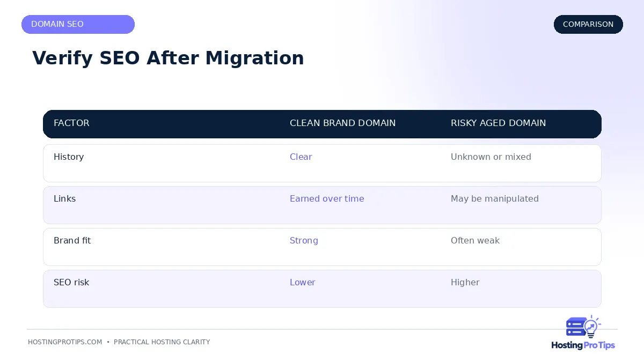644x362 pixels.
Task: Click the 'Hosting Pro Tips' wordmark text
Action: pos(583,345)
